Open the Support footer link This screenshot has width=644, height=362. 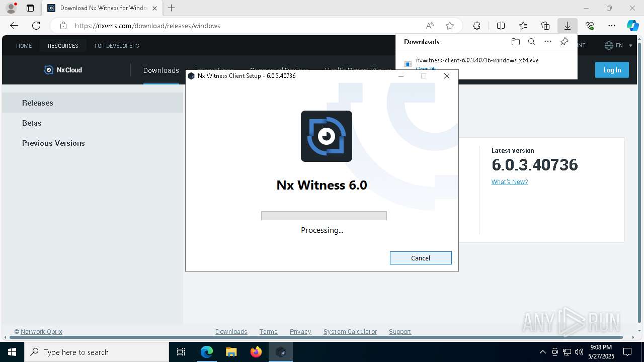[x=400, y=332]
